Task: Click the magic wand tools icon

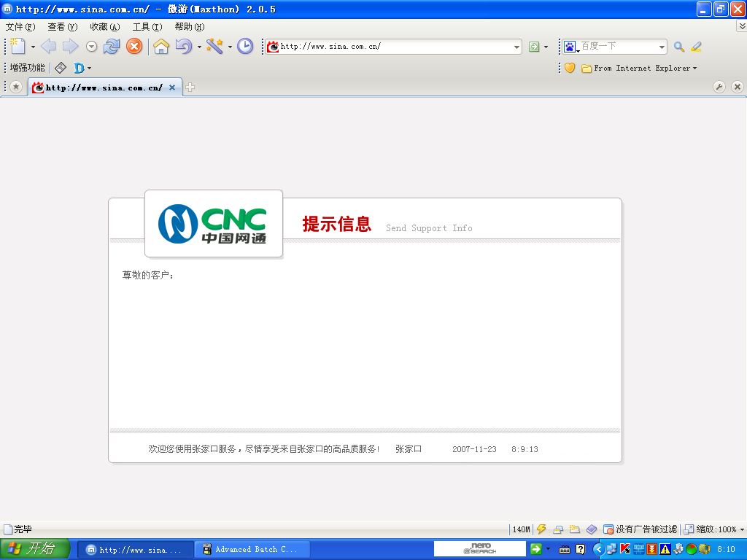Action: tap(214, 46)
